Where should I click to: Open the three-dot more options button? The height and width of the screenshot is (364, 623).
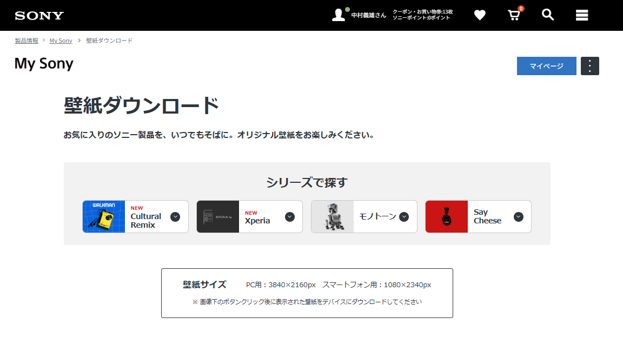[x=589, y=66]
